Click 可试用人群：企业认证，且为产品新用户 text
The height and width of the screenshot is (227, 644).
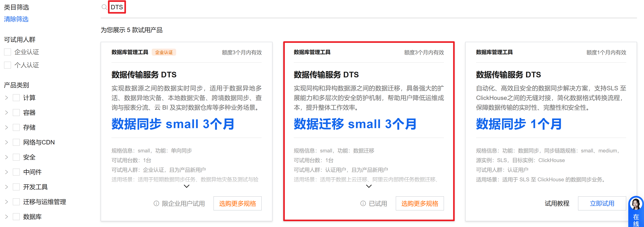click(x=159, y=170)
